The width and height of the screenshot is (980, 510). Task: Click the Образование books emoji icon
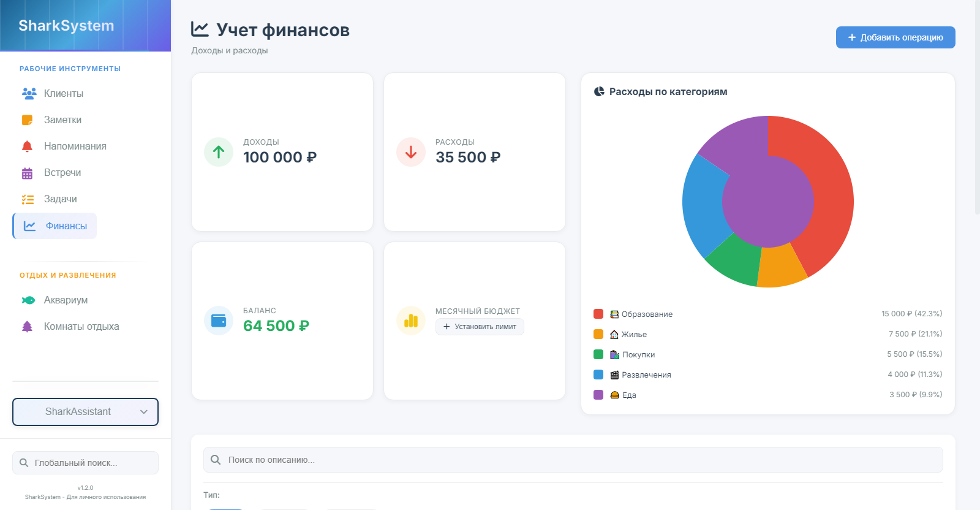coord(614,314)
